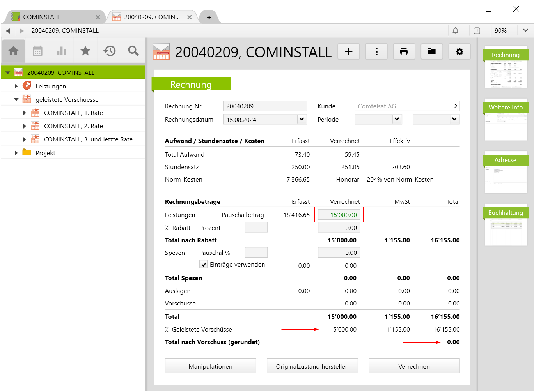Screen dimensions: 534x392
Task: Show favorites with the star icon
Action: pyautogui.click(x=85, y=51)
